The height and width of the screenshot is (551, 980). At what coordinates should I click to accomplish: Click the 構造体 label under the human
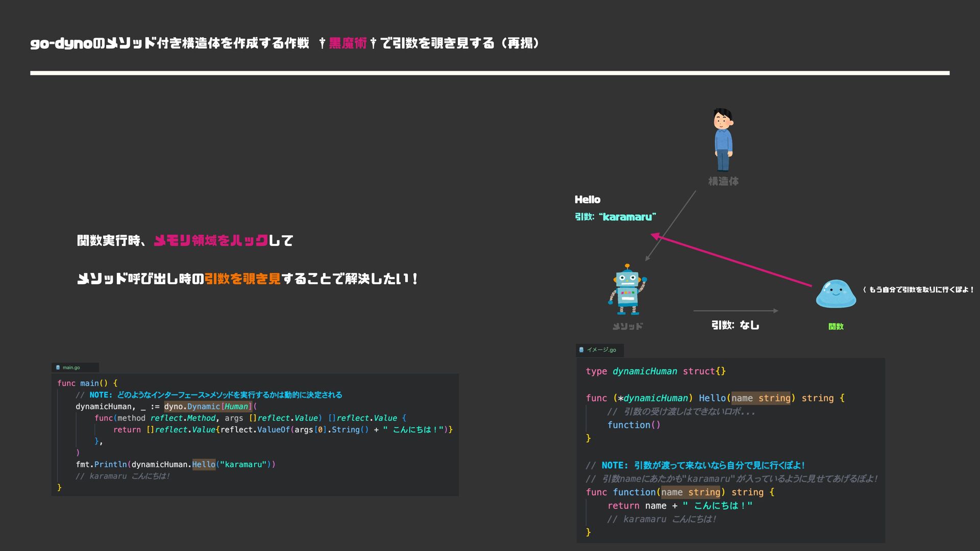[723, 181]
